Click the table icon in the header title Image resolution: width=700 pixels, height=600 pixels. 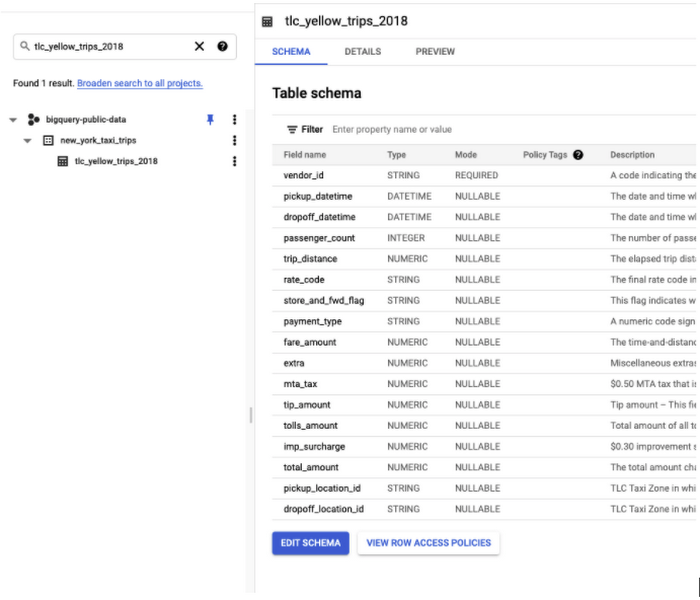(x=267, y=21)
